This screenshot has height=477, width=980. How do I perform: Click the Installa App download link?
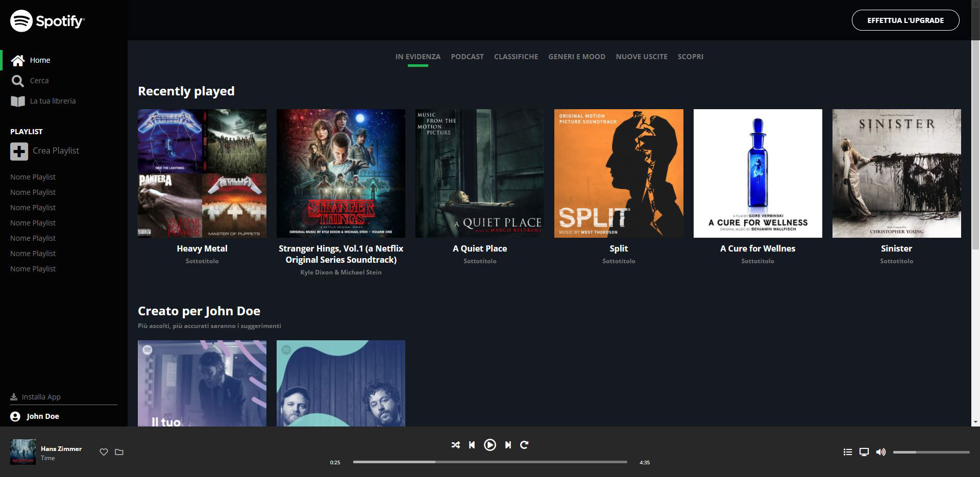point(35,397)
